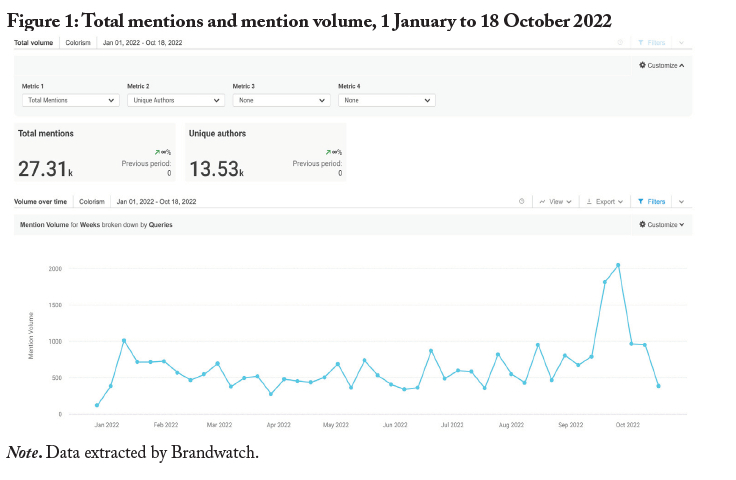This screenshot has height=480, width=736.
Task: Open the Metric 2 Unique Authors dropdown
Action: coord(176,100)
